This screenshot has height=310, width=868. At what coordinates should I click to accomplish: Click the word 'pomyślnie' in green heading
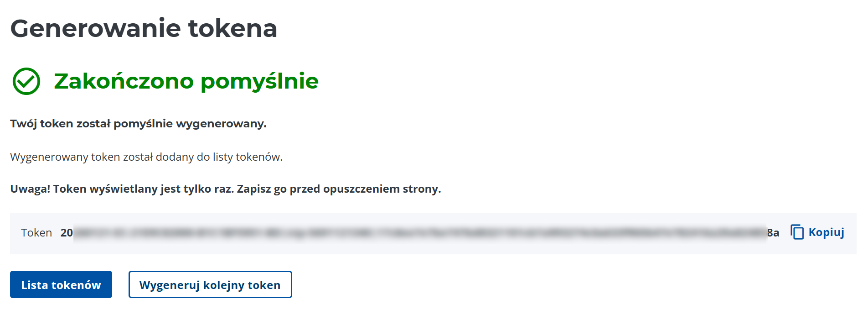(x=259, y=81)
